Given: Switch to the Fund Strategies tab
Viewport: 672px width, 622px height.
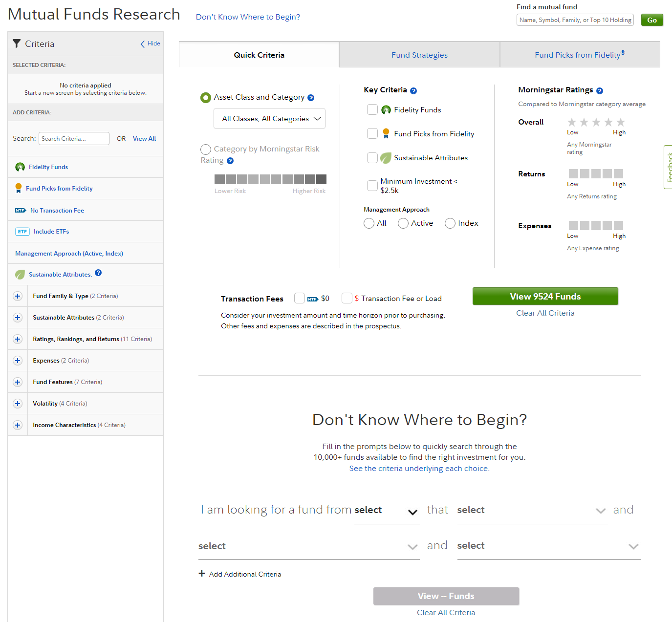Looking at the screenshot, I should [x=419, y=55].
